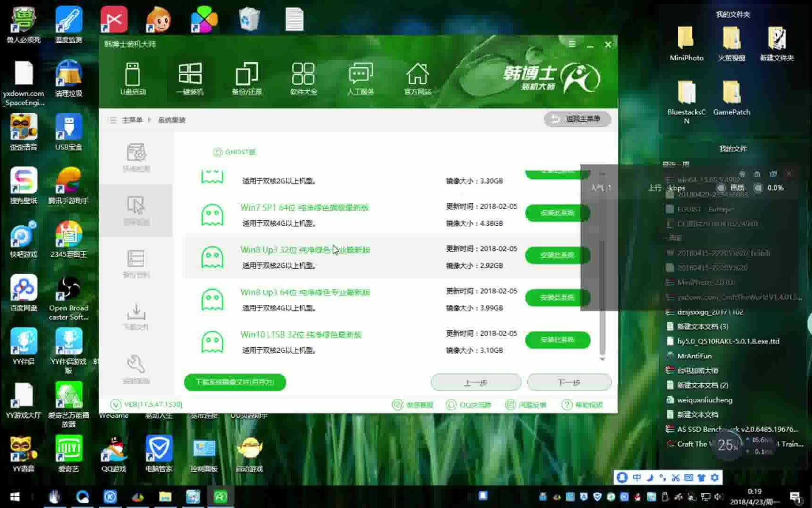This screenshot has height=508, width=812.
Task: Open the hamburger menu at top right
Action: pyautogui.click(x=572, y=44)
